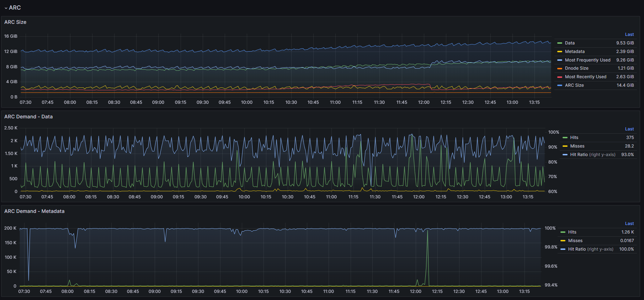Screen dimensions: 644x300
Task: Click Misses color swatch in Metadata demand legend
Action: [563, 241]
